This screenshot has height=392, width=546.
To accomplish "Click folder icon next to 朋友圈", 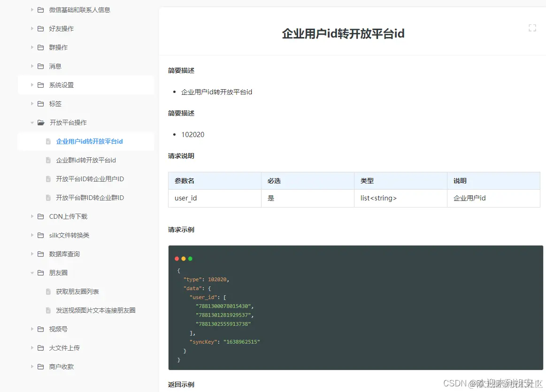I will pos(41,273).
